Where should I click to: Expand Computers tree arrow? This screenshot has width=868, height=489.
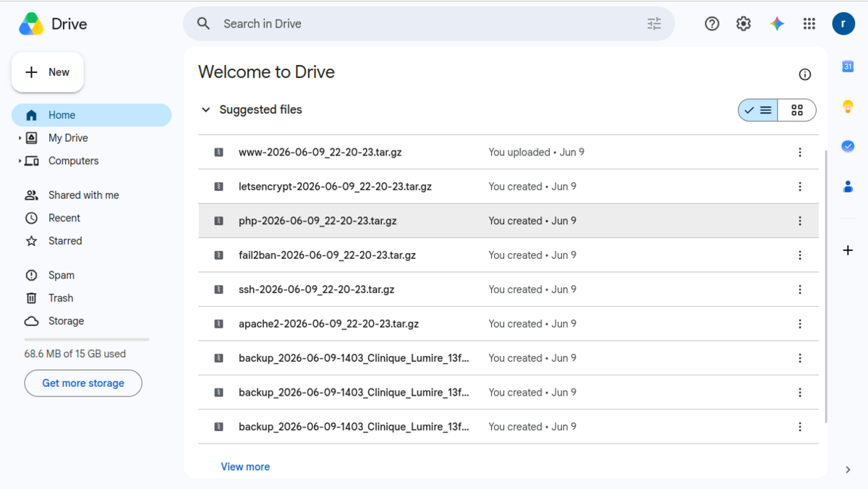tap(20, 161)
